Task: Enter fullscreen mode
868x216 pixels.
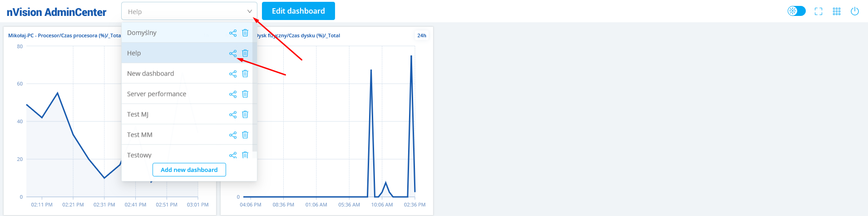Action: [819, 11]
